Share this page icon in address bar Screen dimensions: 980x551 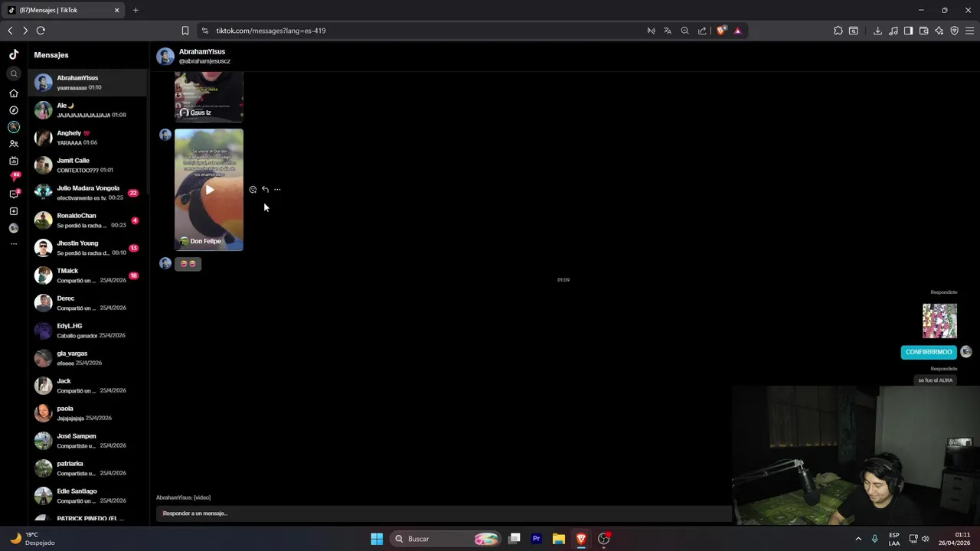pyautogui.click(x=702, y=31)
